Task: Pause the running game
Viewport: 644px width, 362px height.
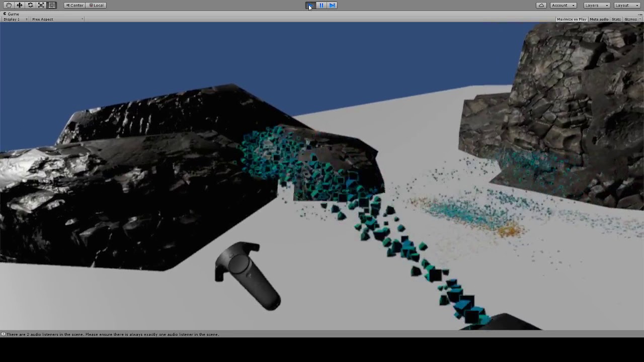Action: [321, 5]
